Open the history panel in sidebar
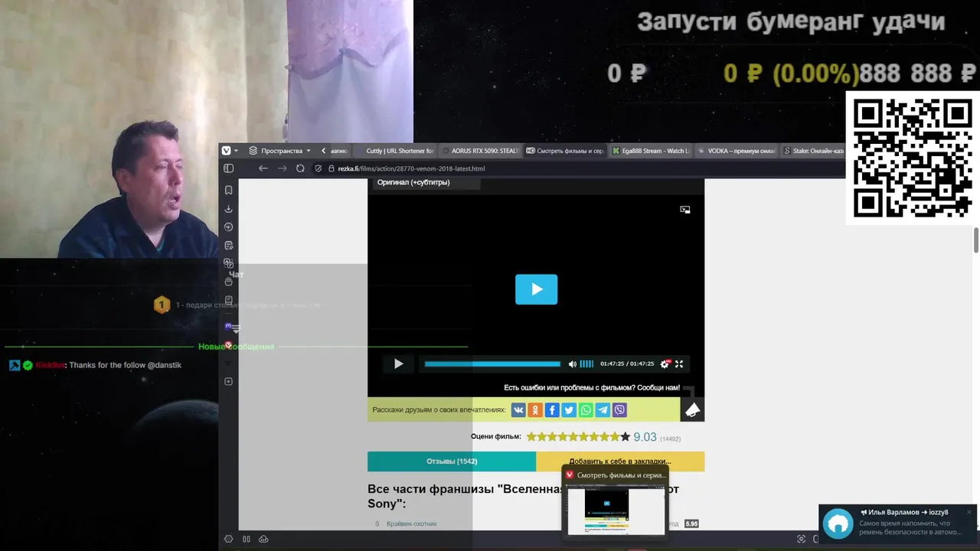The image size is (980, 551). [228, 227]
